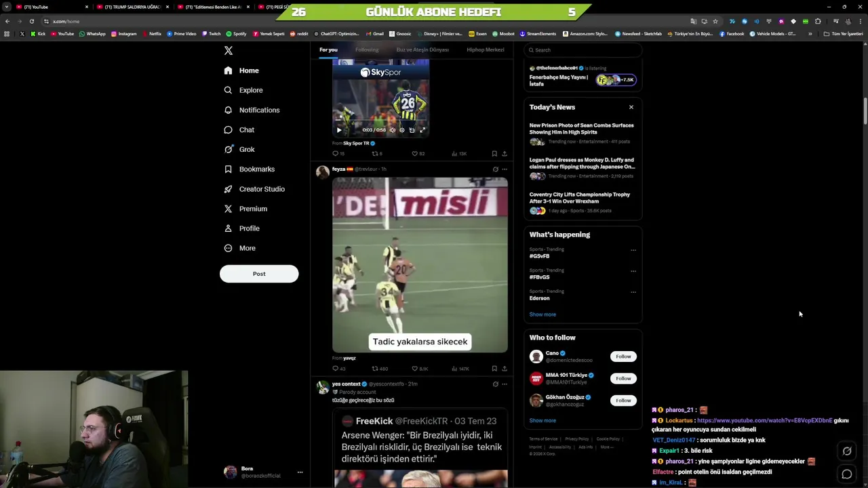868x488 pixels.
Task: Open the Terms of Service link
Action: [543, 439]
